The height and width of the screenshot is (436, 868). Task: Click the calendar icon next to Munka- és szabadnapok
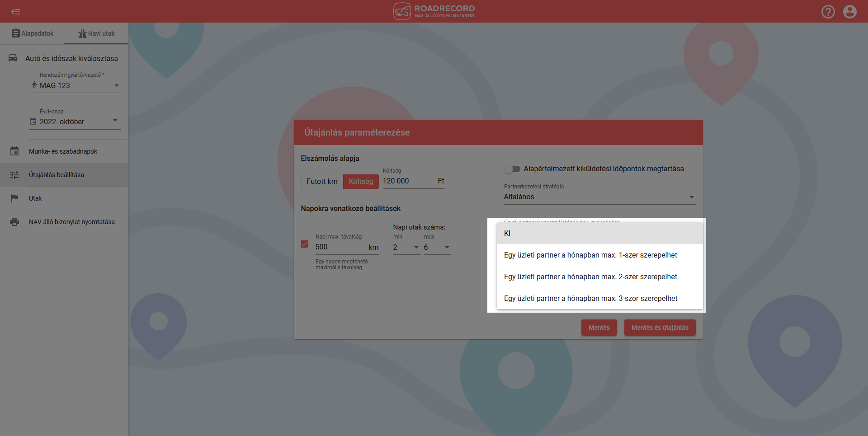click(14, 151)
